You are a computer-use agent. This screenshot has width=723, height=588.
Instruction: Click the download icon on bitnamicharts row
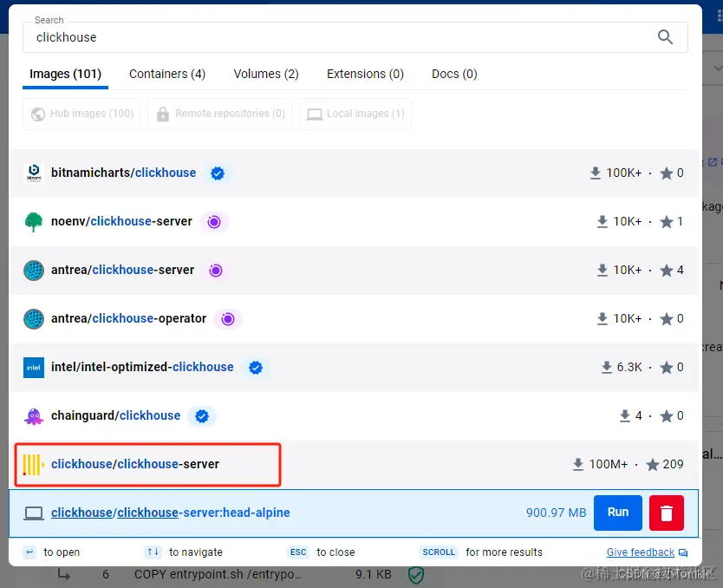click(x=596, y=173)
